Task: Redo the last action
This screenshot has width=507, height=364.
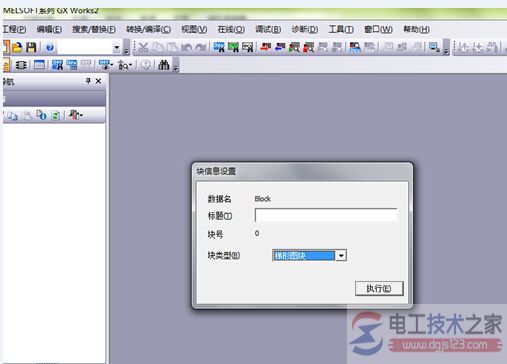Action: click(201, 48)
